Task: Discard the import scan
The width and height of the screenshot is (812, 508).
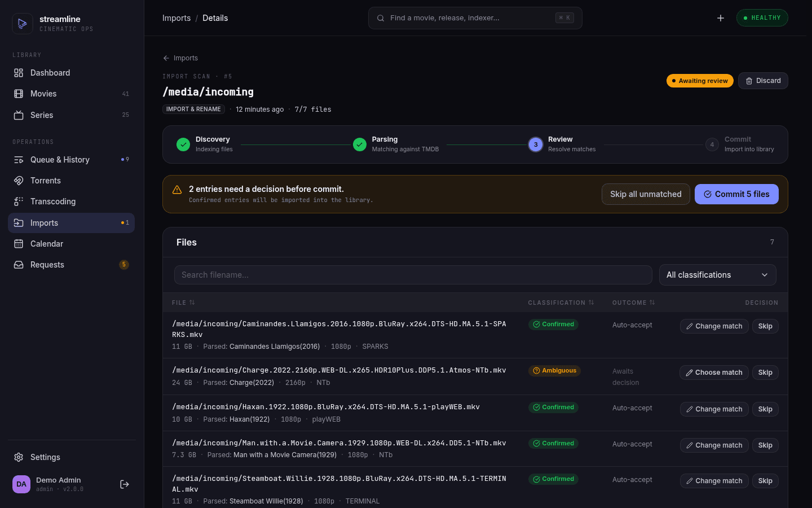Action: pyautogui.click(x=763, y=81)
